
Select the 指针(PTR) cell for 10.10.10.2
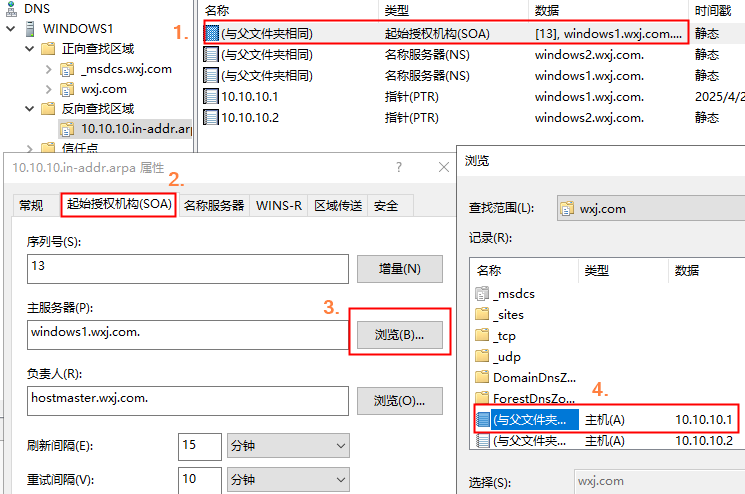pyautogui.click(x=411, y=118)
